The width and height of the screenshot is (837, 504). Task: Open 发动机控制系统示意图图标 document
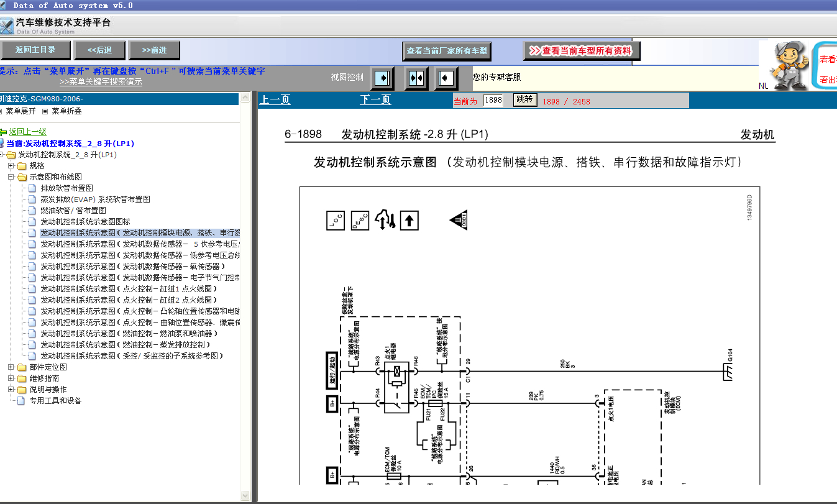(x=85, y=222)
